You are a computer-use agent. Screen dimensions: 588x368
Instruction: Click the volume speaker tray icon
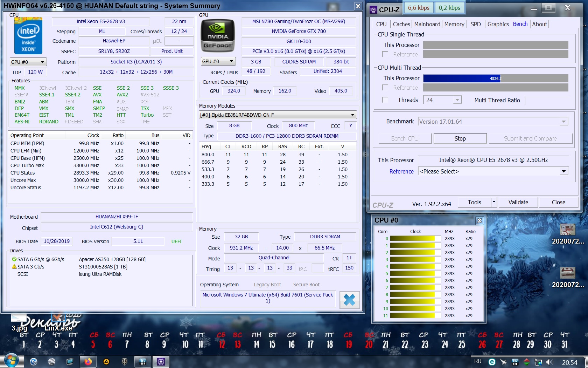coord(549,362)
